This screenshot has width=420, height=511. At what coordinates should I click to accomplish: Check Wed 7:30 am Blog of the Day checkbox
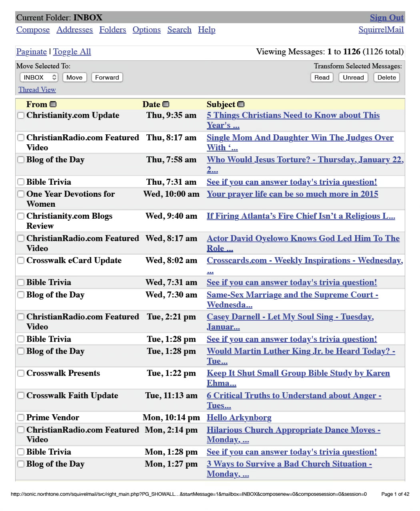click(21, 295)
